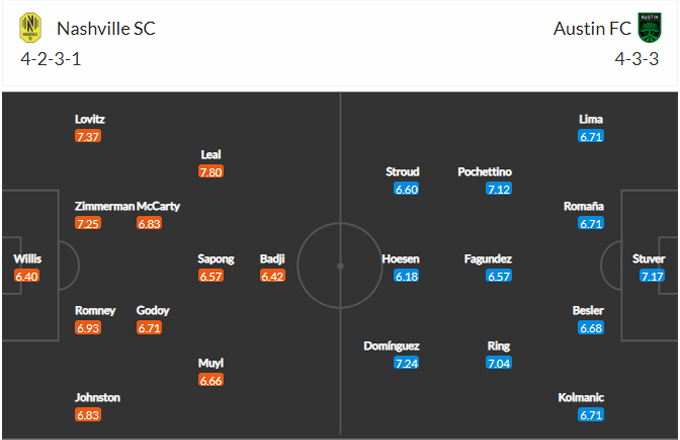Open Johnston player details
The height and width of the screenshot is (440, 680).
click(97, 397)
